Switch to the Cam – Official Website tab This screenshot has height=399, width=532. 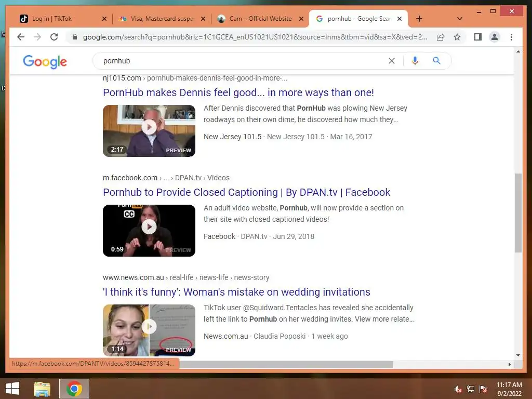(260, 19)
